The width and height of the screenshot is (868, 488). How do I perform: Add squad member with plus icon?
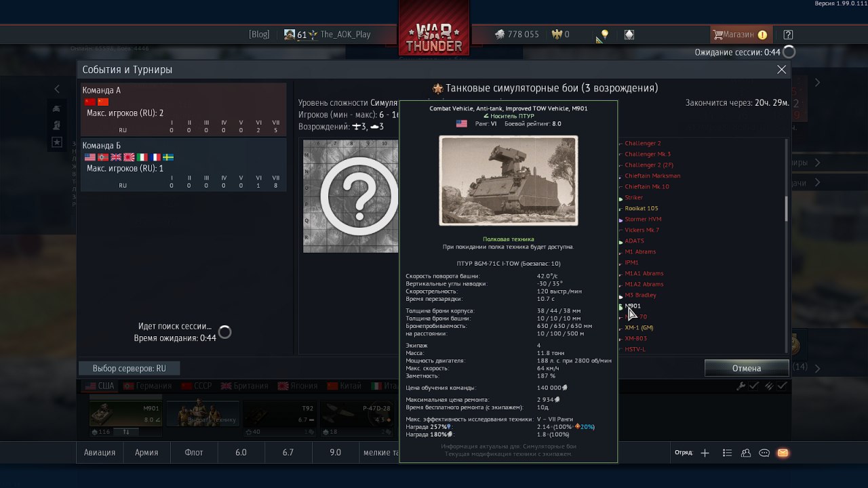(x=705, y=453)
